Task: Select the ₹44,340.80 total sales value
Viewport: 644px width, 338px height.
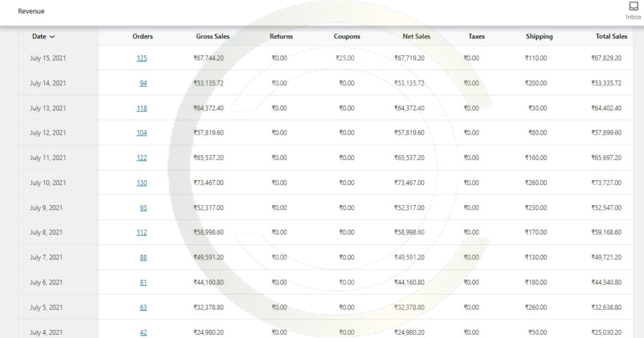Action: coord(606,283)
